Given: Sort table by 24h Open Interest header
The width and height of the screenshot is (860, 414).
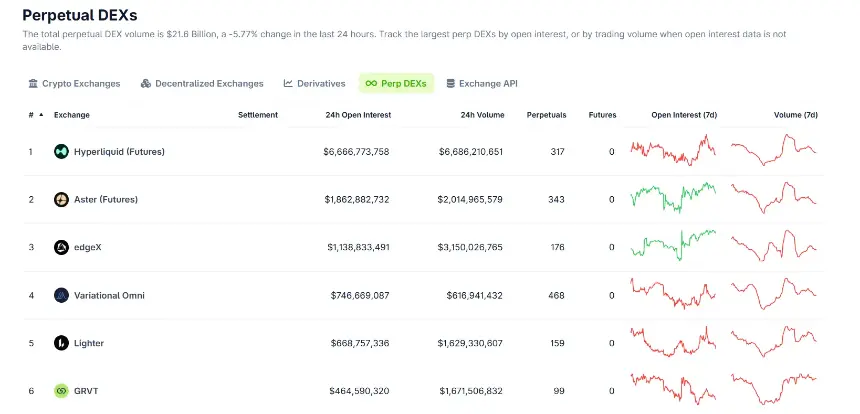Looking at the screenshot, I should (358, 115).
